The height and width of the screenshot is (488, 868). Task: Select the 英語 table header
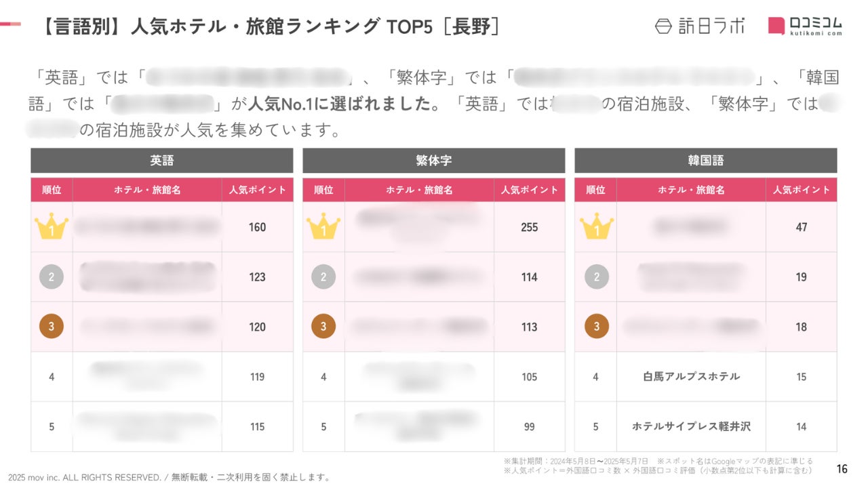[x=162, y=161]
